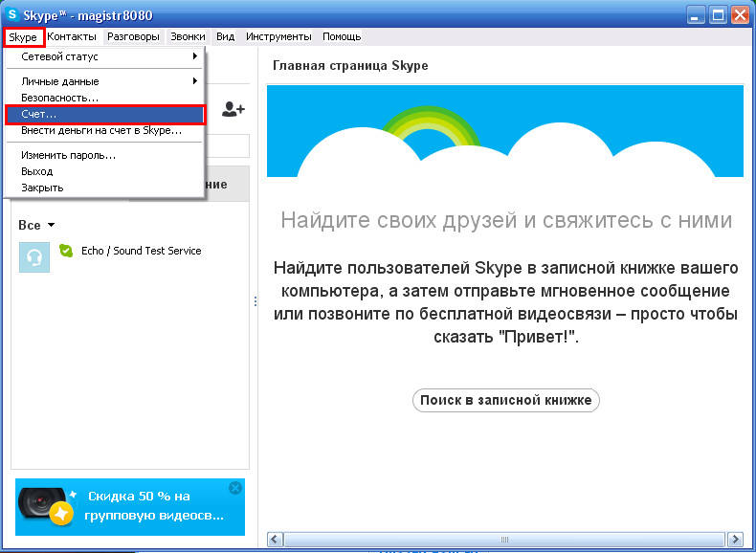Click the horizontal scrollbar right arrow
Screen dimensions: 756x553
tap(735, 540)
